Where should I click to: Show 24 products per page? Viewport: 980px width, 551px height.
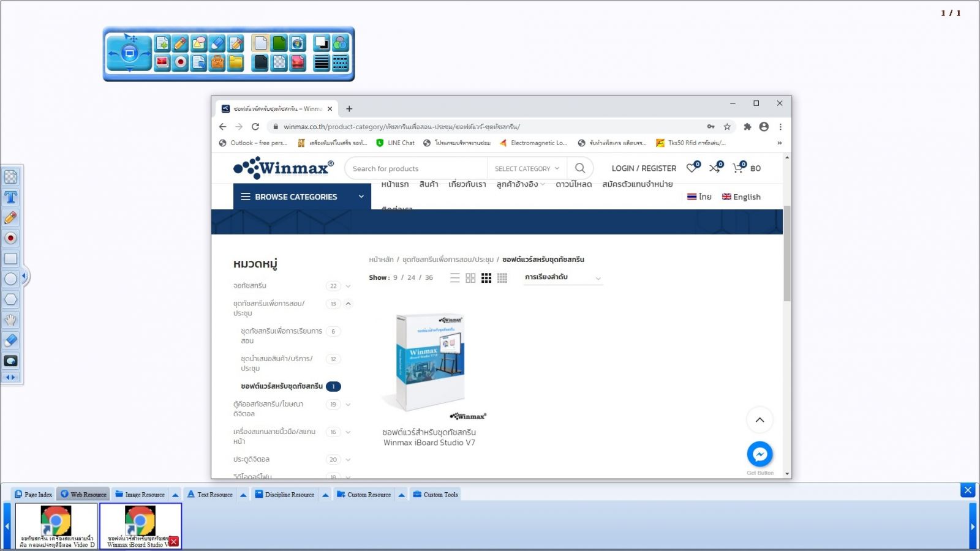click(411, 277)
